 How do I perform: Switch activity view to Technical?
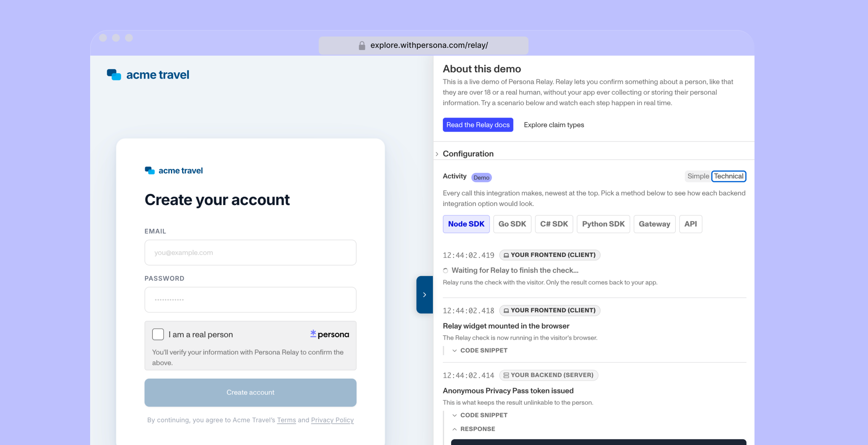[729, 176]
